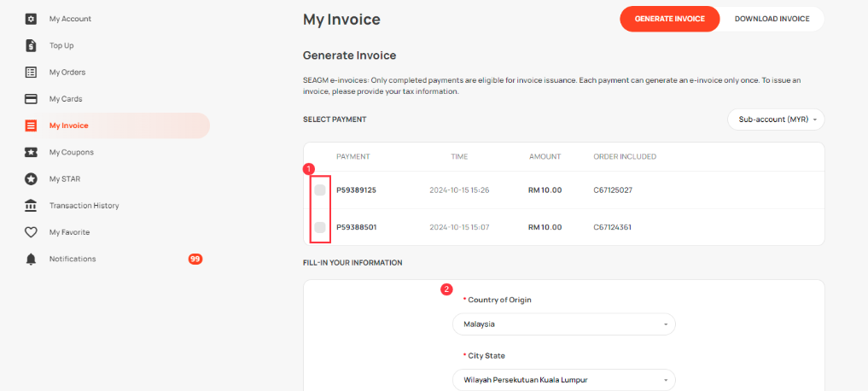The width and height of the screenshot is (868, 391).
Task: Open My Orders list icon
Action: 31,73
